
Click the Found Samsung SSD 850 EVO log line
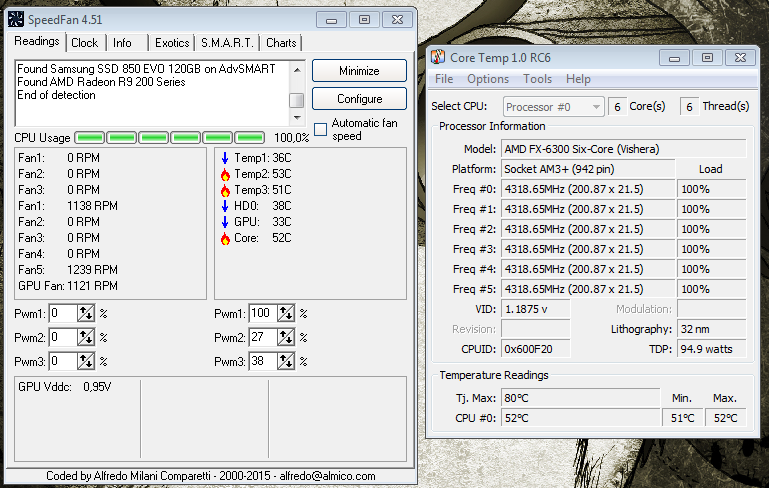coord(146,69)
